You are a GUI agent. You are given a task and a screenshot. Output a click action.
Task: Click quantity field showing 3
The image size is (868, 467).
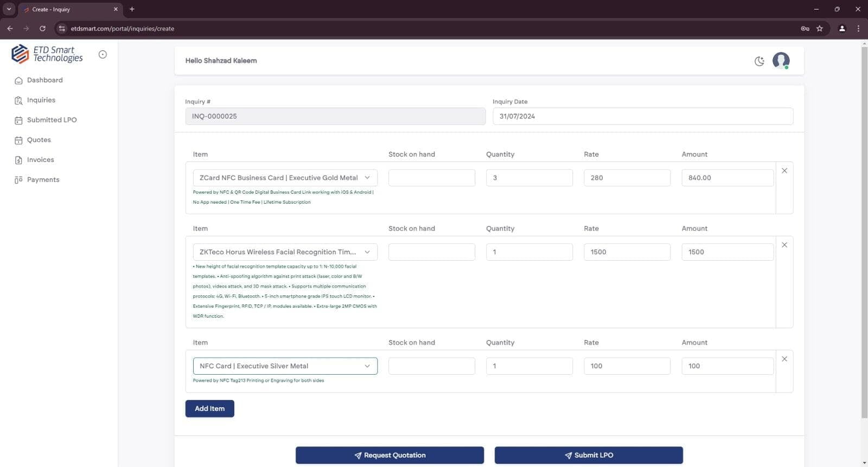tap(529, 178)
